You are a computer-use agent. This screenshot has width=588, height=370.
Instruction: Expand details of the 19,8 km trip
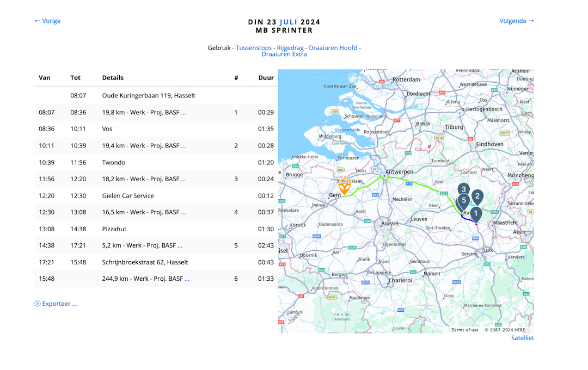tap(183, 113)
